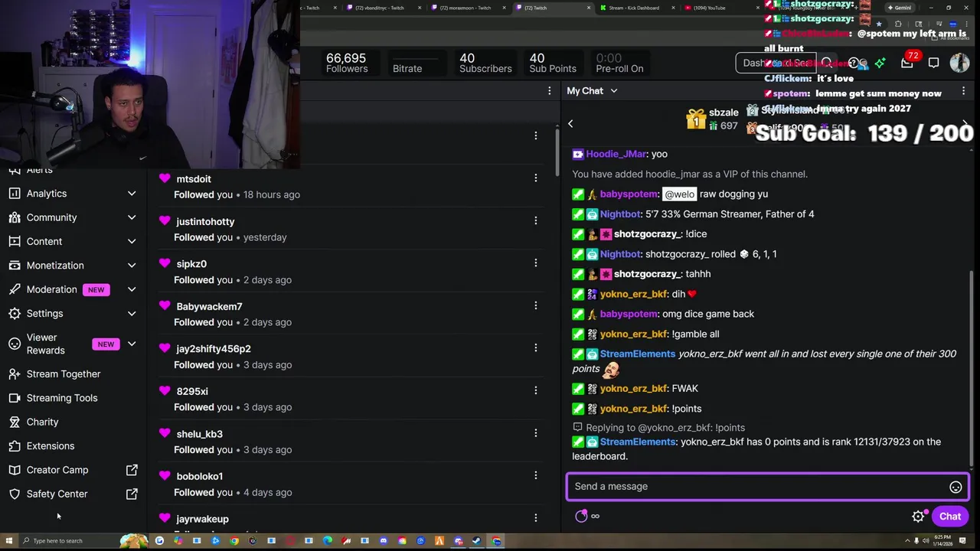Open three-dot menu for mtsdoit follow

[x=535, y=178]
